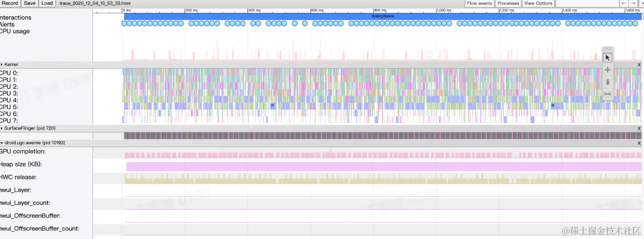Click the CPU 6 track label
Screen dimensions: 644x239
pyautogui.click(x=9, y=114)
